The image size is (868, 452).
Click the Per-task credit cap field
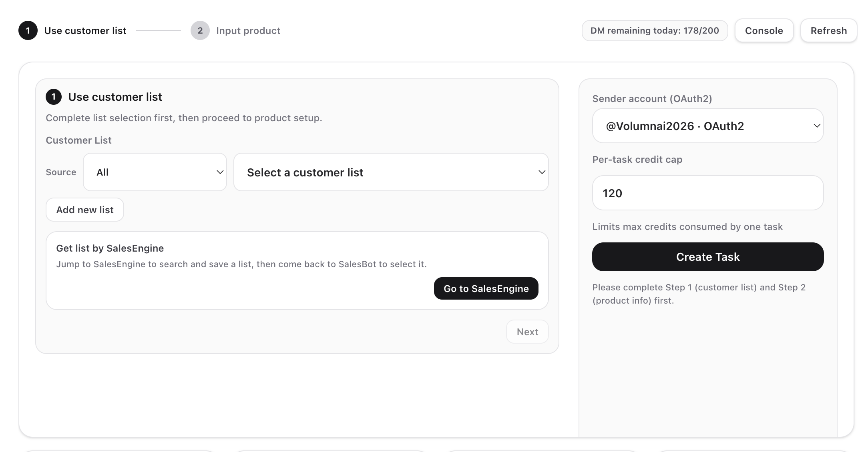(x=707, y=193)
